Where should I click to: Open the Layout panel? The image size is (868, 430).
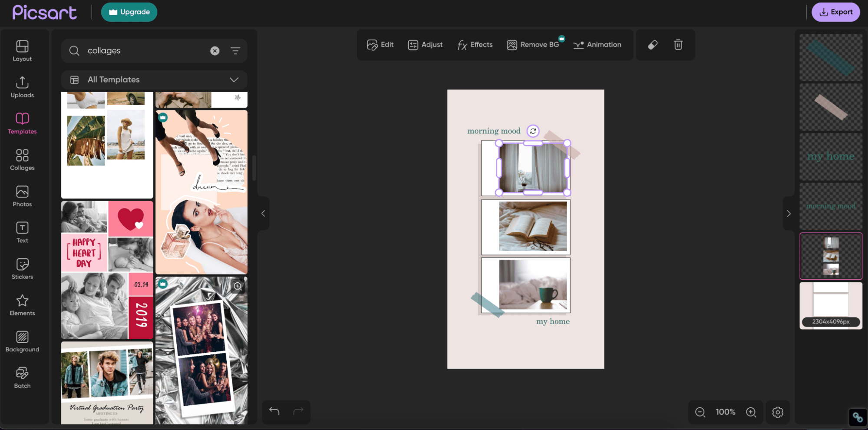click(22, 51)
